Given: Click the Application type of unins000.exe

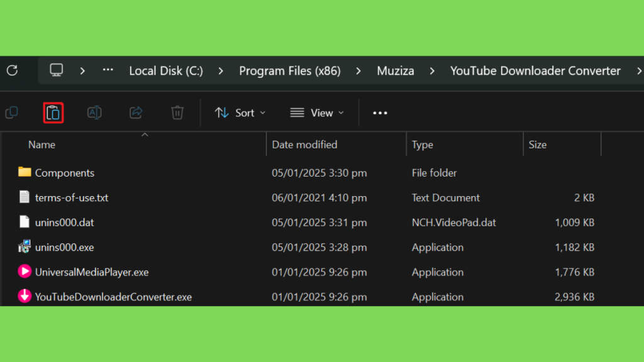Looking at the screenshot, I should [438, 248].
